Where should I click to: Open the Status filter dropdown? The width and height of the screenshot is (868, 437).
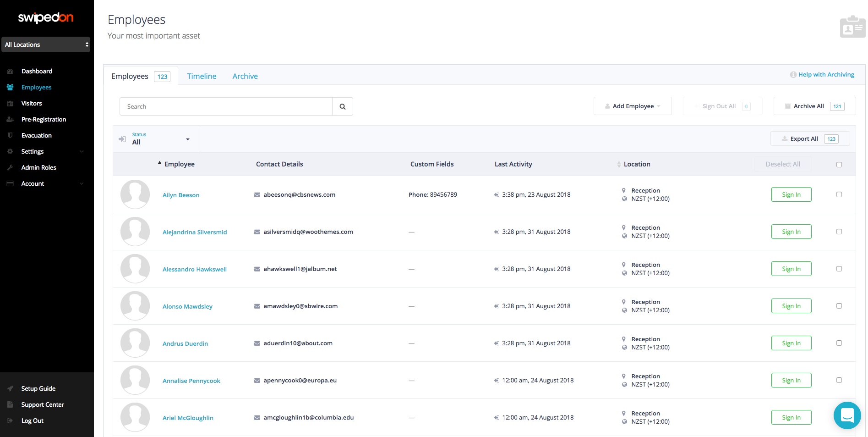click(156, 139)
